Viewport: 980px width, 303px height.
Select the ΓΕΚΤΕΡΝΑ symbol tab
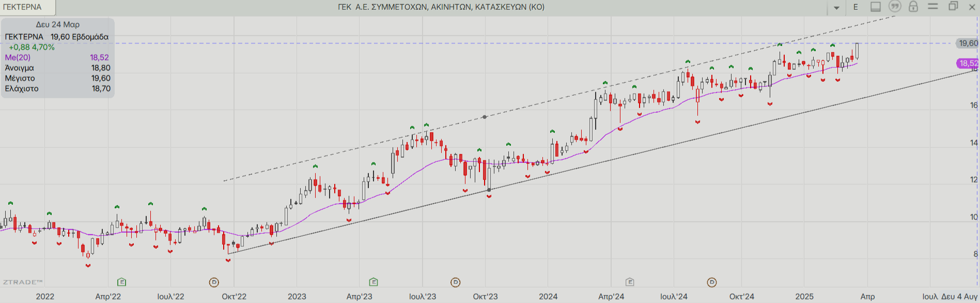pyautogui.click(x=27, y=7)
